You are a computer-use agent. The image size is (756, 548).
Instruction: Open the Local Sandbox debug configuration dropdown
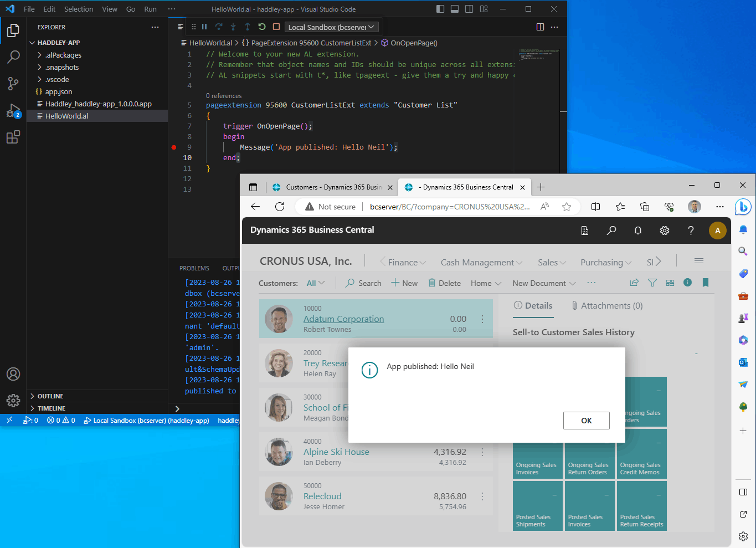[x=331, y=27]
